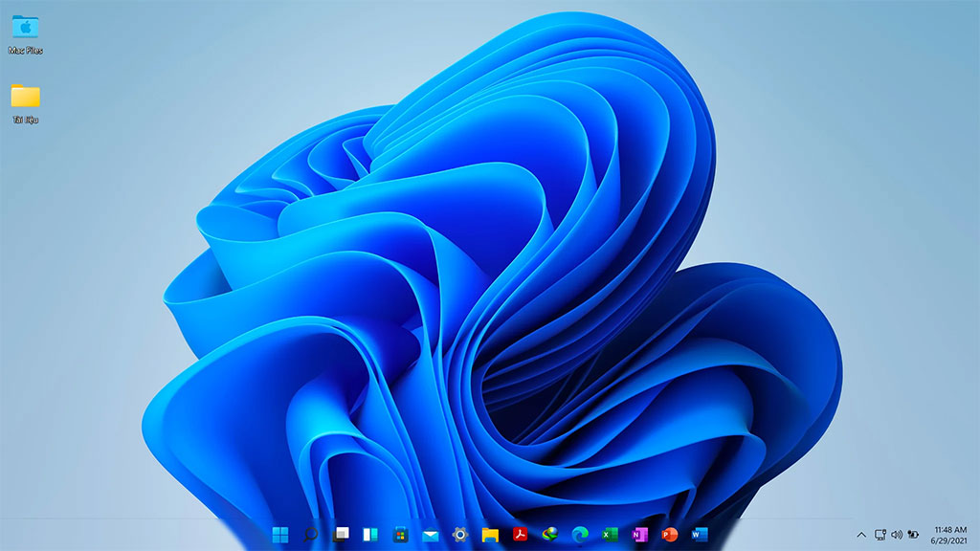Open the Mail app from the taskbar
This screenshot has height=551, width=980.
coord(430,534)
